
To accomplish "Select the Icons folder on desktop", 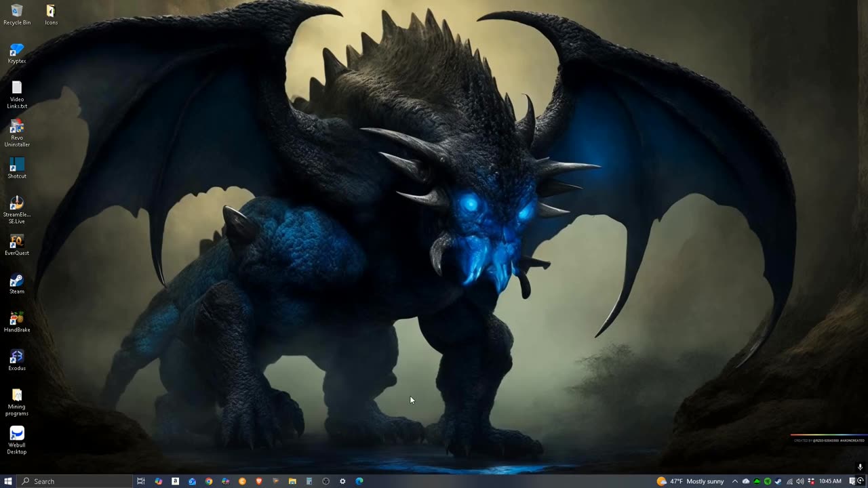I will pyautogui.click(x=51, y=14).
